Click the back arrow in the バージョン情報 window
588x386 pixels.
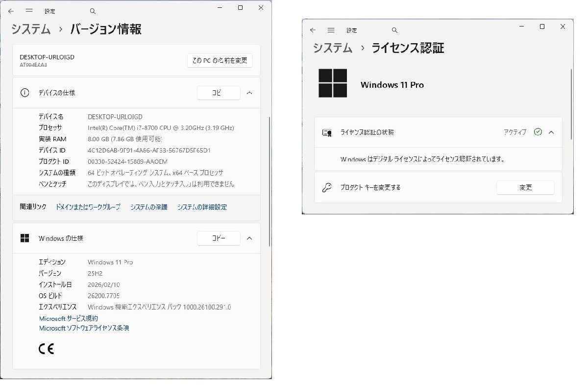(x=10, y=10)
